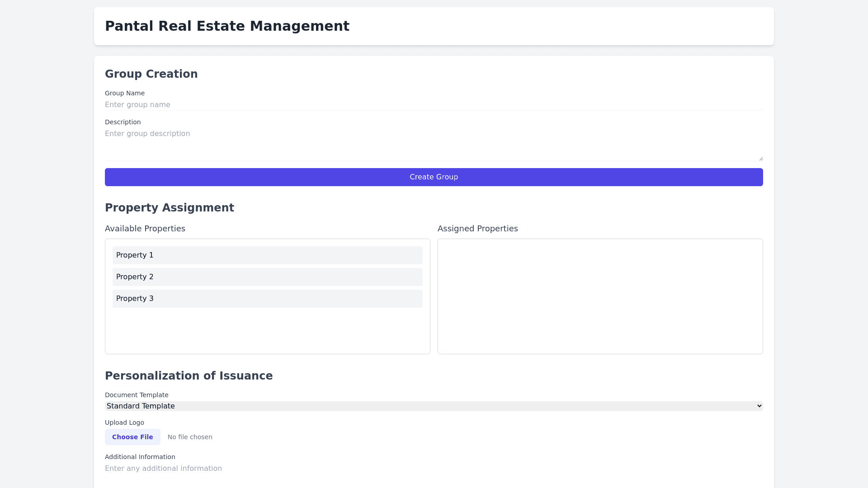Click the Personalization of Issuance heading
This screenshot has height=488, width=868.
(189, 376)
